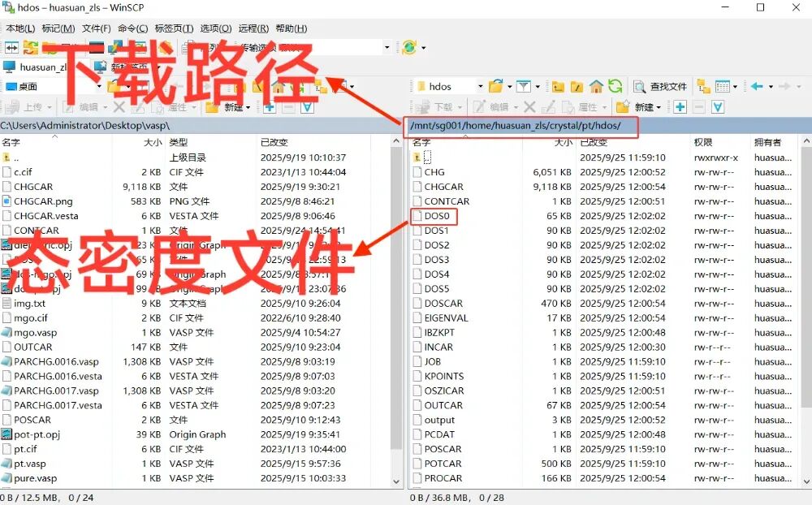812x505 pixels.
Task: Click the remote panel filter icon
Action: point(523,86)
